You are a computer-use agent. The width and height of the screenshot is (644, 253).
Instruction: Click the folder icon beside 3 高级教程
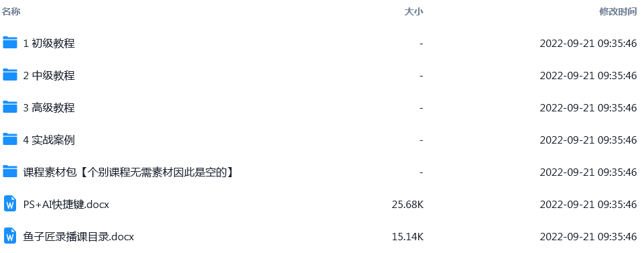click(x=10, y=107)
